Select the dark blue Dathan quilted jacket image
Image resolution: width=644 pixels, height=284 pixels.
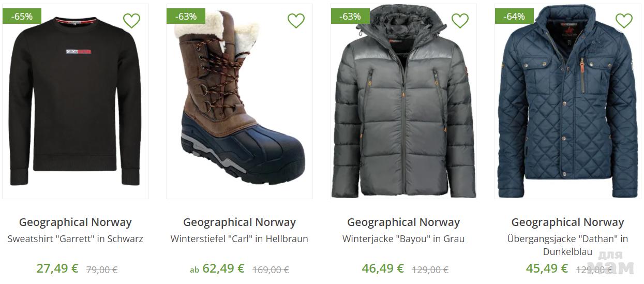[x=567, y=103]
